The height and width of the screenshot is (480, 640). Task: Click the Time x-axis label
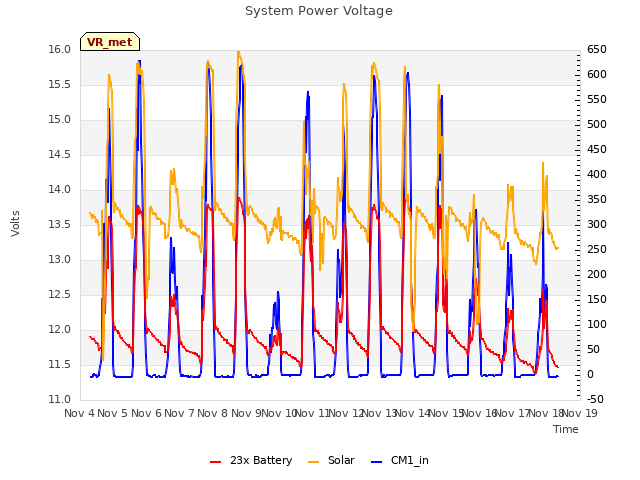pos(566,429)
